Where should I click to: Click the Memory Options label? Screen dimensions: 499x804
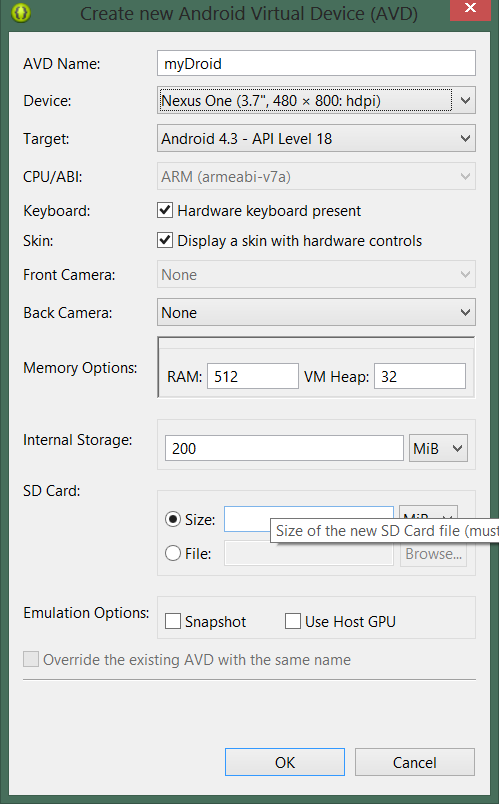pyautogui.click(x=80, y=368)
